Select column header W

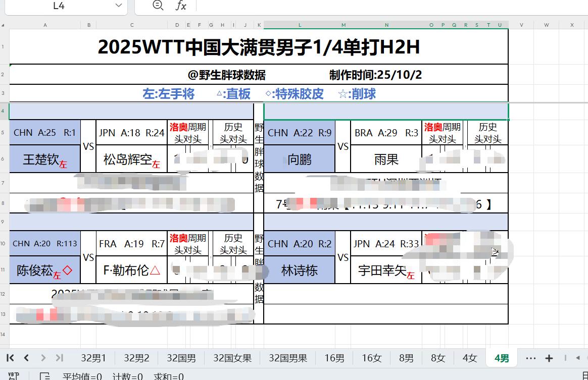tap(547, 25)
